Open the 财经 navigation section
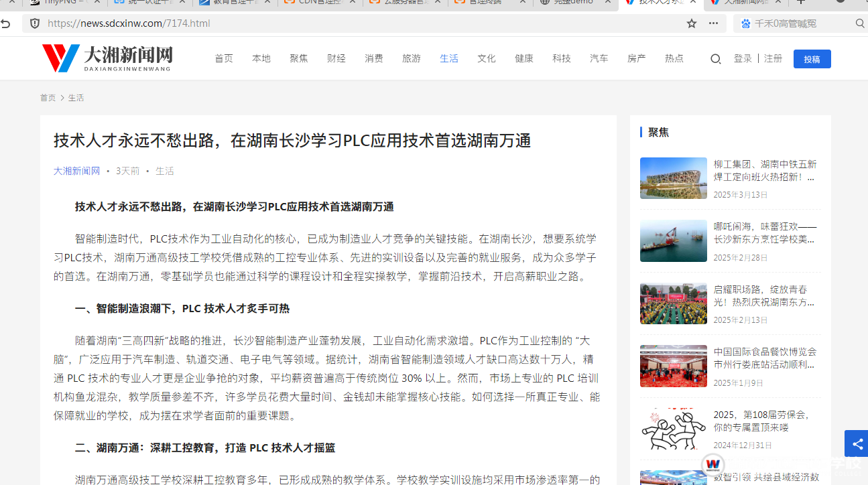This screenshot has height=485, width=868. pos(336,59)
